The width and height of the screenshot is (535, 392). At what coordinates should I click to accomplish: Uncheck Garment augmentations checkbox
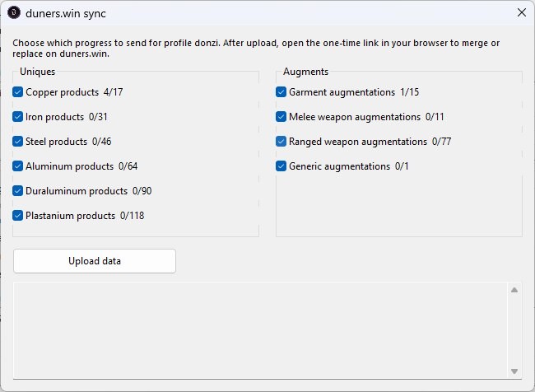click(x=281, y=92)
